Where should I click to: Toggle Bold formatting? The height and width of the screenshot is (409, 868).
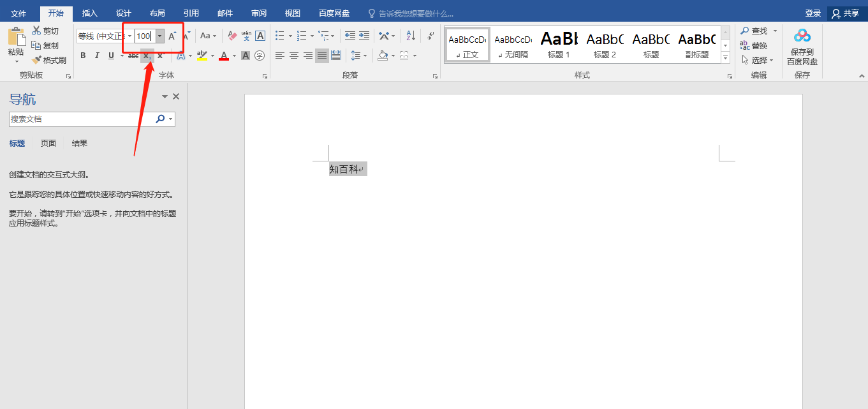point(83,56)
